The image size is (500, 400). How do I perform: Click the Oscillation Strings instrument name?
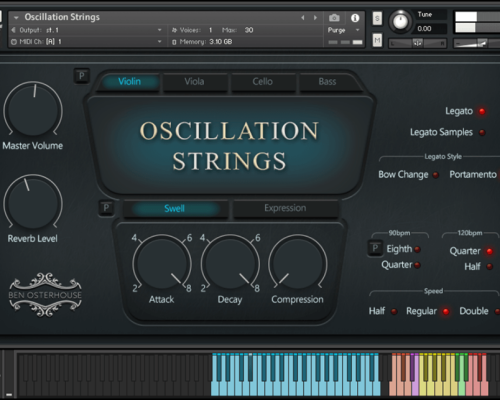(x=62, y=17)
